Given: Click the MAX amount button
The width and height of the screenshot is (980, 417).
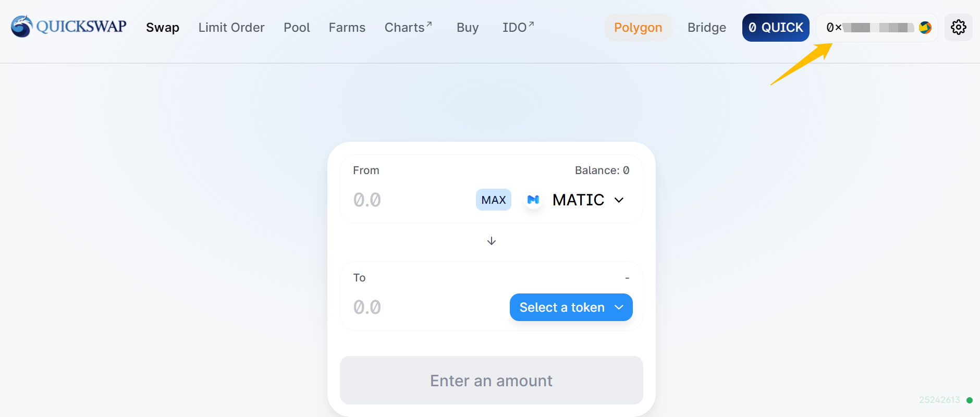Looking at the screenshot, I should [494, 200].
